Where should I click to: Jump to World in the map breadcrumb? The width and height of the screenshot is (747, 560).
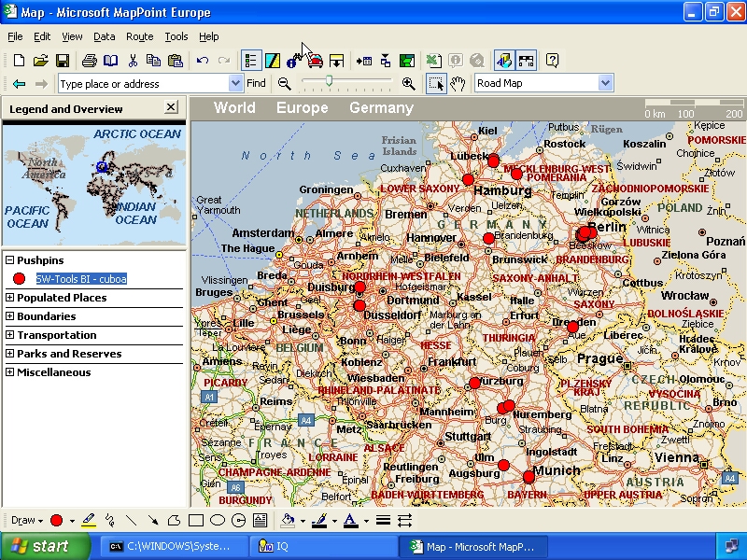234,107
